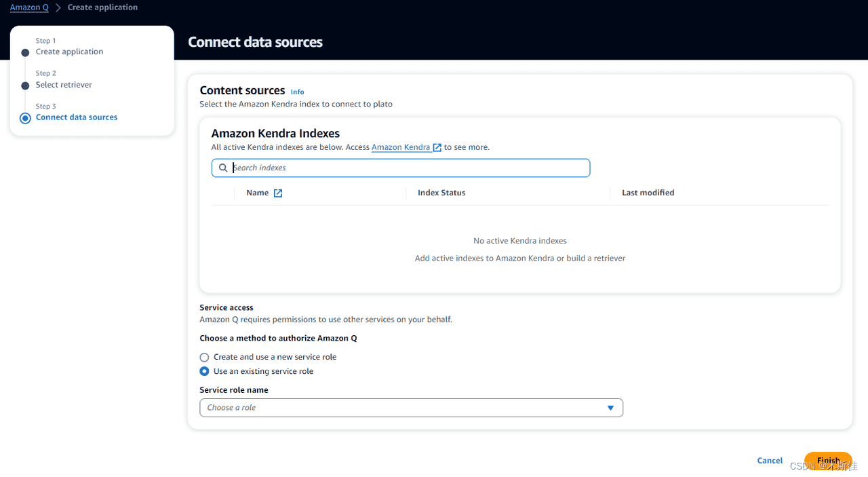This screenshot has height=477, width=868.
Task: Navigate back via the Amazon Q breadcrumb
Action: [x=29, y=7]
